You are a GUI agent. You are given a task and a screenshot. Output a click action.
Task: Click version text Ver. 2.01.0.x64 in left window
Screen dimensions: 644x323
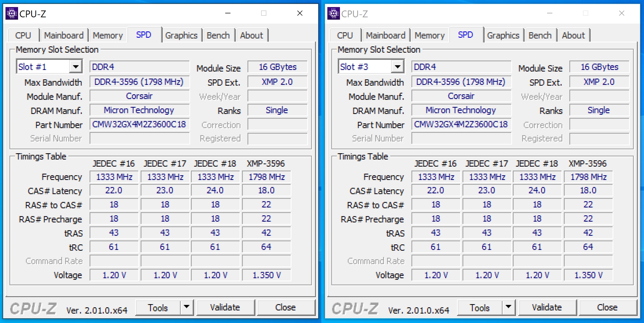point(97,310)
